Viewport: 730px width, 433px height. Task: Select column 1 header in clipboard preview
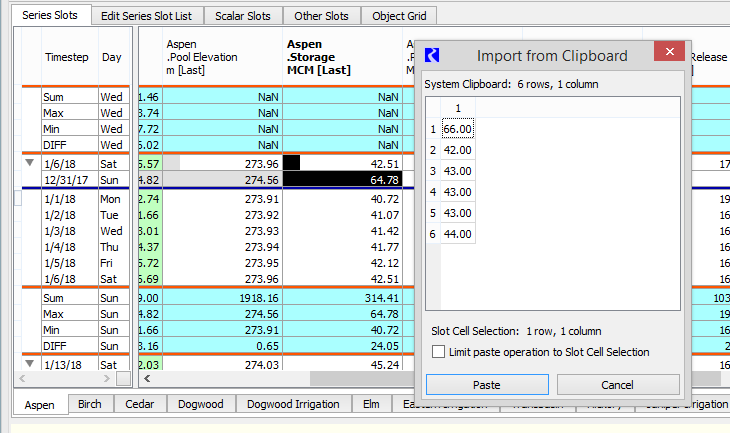tap(458, 108)
